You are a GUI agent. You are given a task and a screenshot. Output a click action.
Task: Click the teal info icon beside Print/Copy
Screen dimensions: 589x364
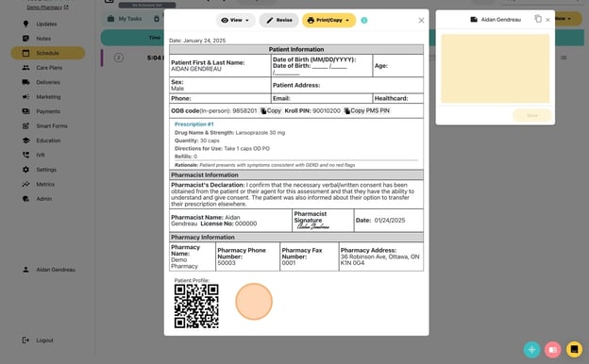point(364,20)
